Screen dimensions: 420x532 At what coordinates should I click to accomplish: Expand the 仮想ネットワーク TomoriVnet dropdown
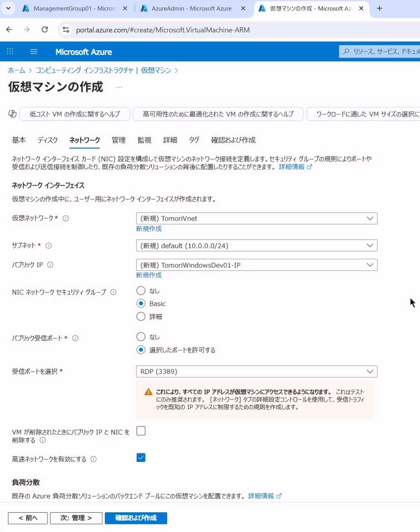click(256, 219)
